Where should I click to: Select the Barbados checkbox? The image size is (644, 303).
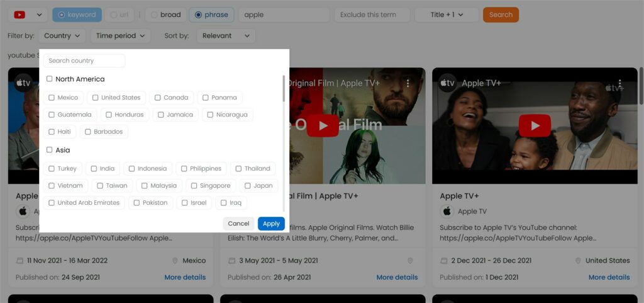[87, 132]
